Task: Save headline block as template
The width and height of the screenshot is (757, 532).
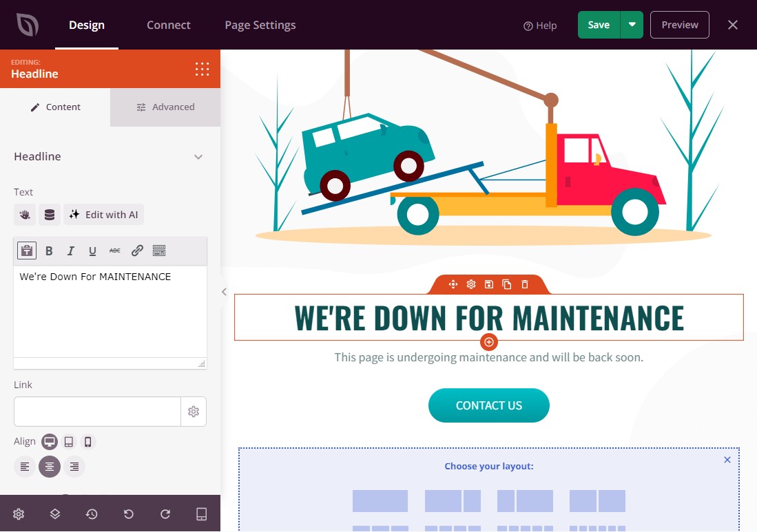Action: coord(489,284)
